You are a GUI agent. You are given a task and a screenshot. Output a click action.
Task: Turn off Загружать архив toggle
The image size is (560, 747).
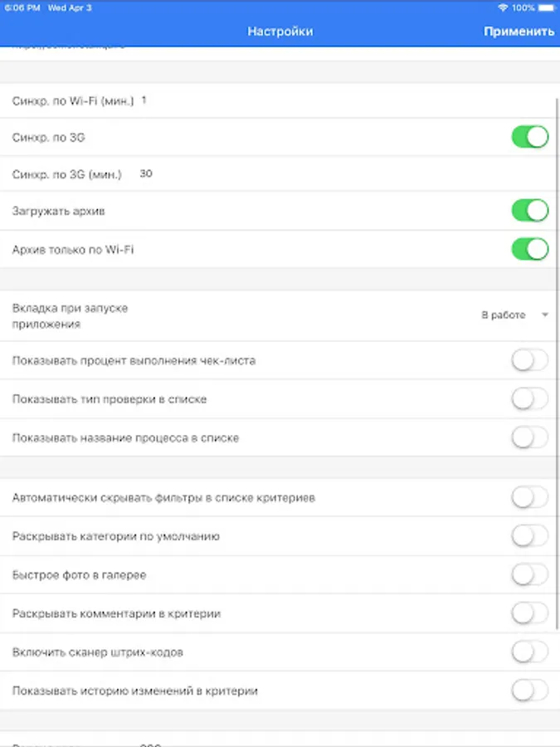coord(530,211)
